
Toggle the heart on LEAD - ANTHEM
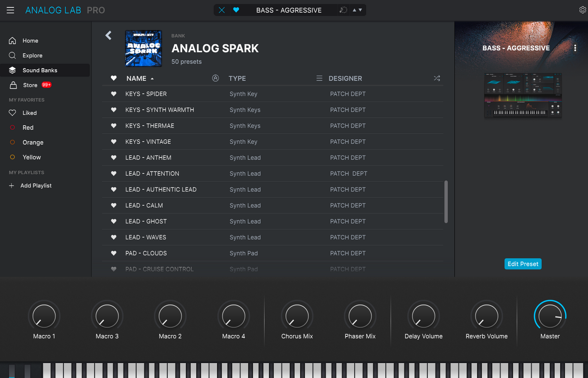coord(114,158)
